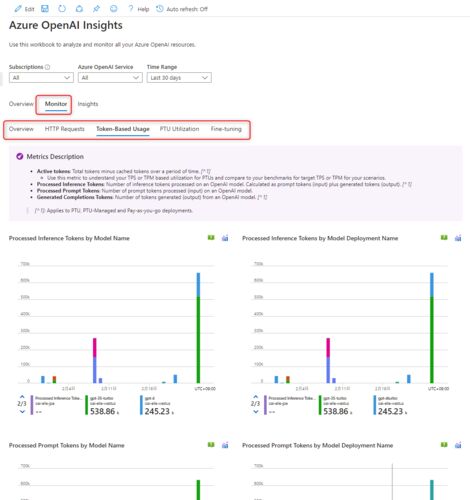Click the Help button label
The width and height of the screenshot is (470, 500).
coord(143,9)
